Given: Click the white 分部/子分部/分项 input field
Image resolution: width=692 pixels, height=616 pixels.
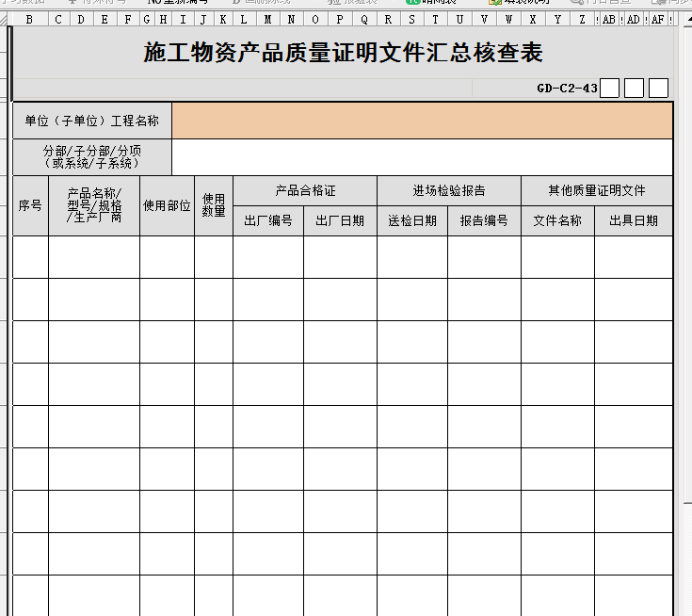Looking at the screenshot, I should tap(423, 157).
